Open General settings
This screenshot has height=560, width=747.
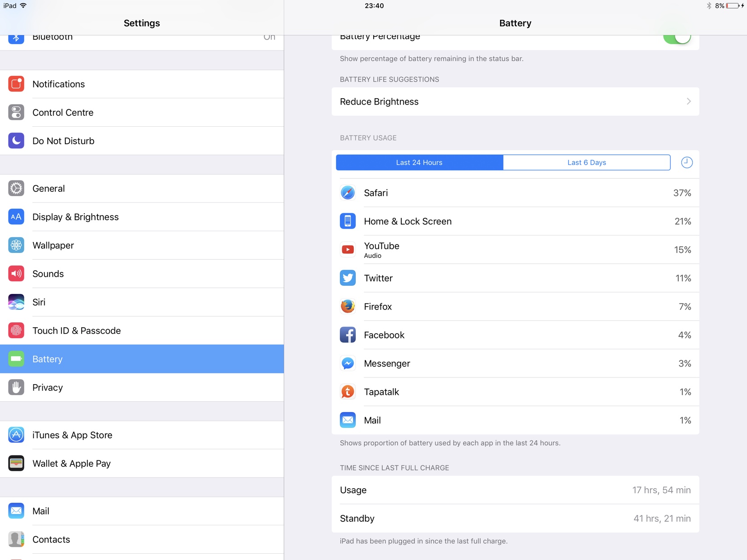tap(142, 188)
